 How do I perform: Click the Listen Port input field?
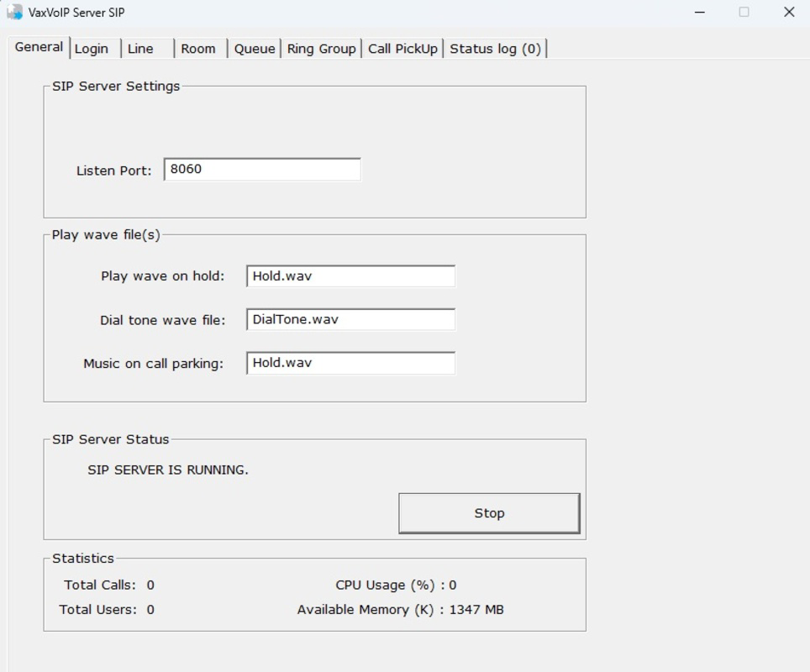tap(262, 169)
